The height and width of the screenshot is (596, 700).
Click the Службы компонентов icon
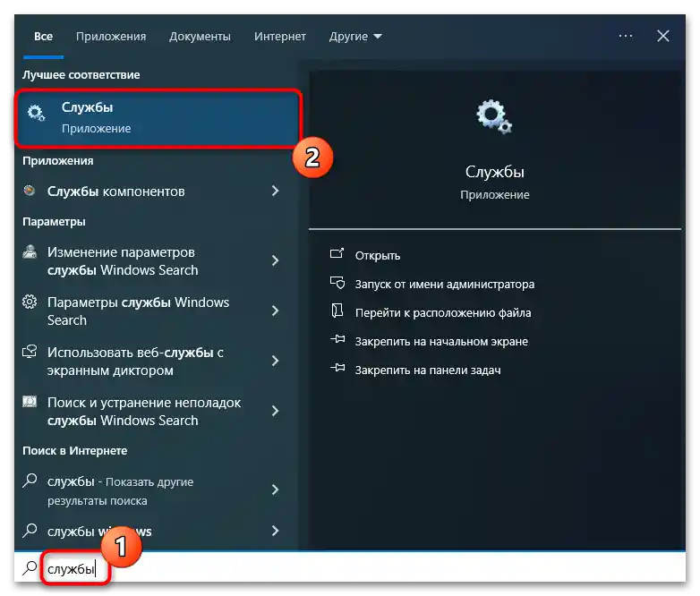point(30,191)
